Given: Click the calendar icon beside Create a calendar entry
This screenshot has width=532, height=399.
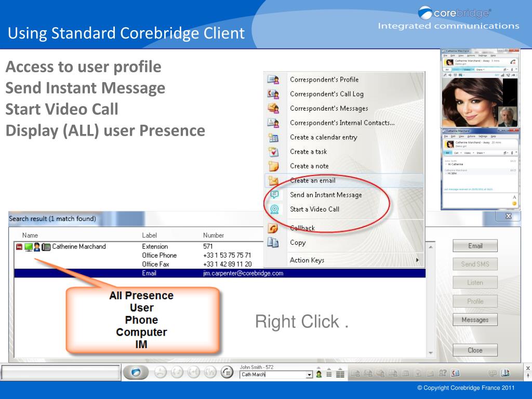Looking at the screenshot, I should (273, 137).
